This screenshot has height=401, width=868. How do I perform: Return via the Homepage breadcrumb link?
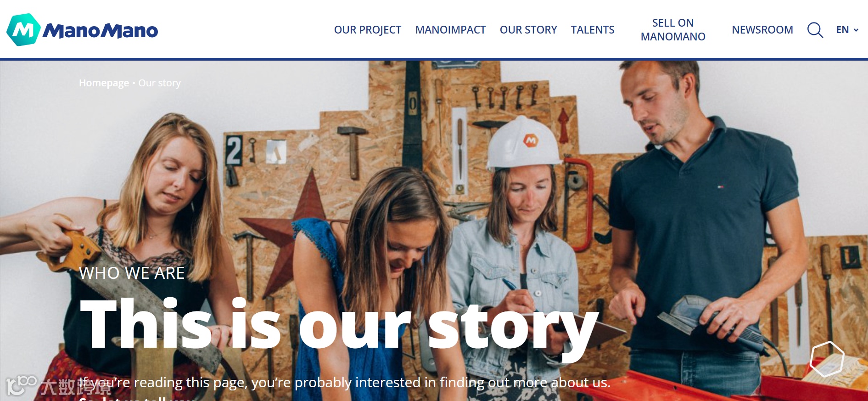tap(104, 83)
